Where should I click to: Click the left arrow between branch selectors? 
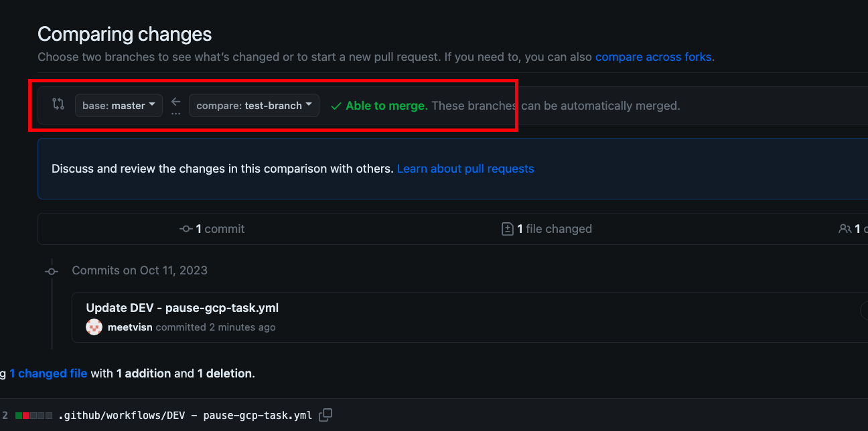(175, 102)
